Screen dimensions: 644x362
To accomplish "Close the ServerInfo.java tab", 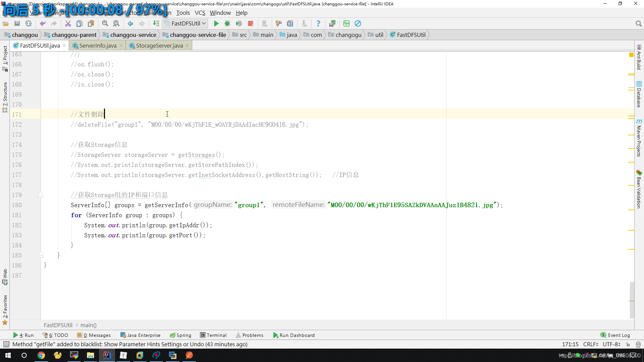I will coord(121,46).
